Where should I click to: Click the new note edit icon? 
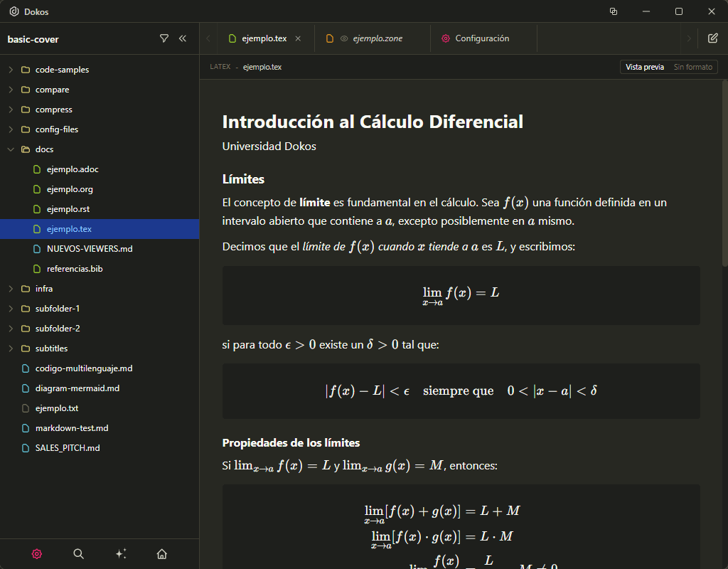pos(712,38)
